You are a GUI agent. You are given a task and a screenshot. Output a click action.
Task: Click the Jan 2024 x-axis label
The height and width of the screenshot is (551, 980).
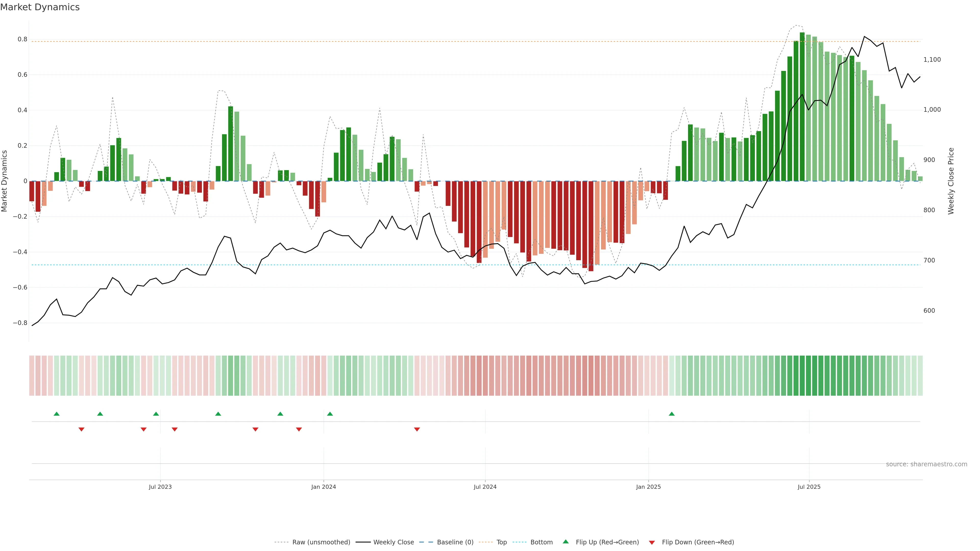click(x=323, y=487)
